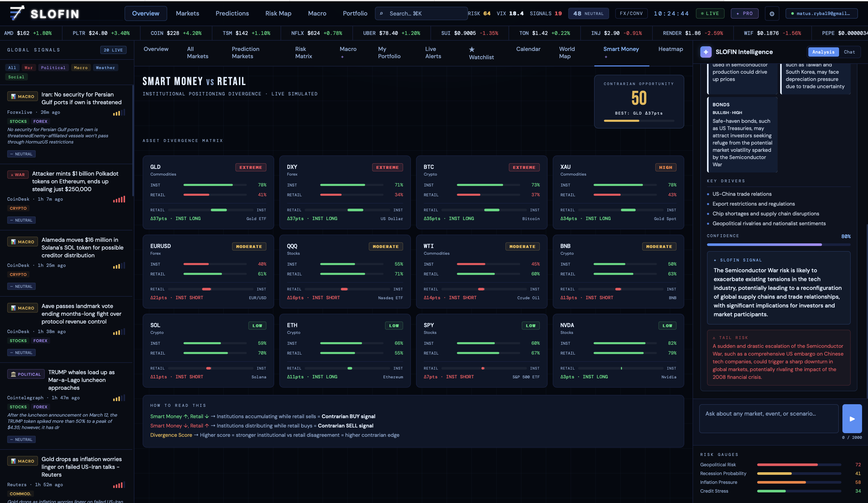Switch the panel to Chat mode

(x=849, y=52)
